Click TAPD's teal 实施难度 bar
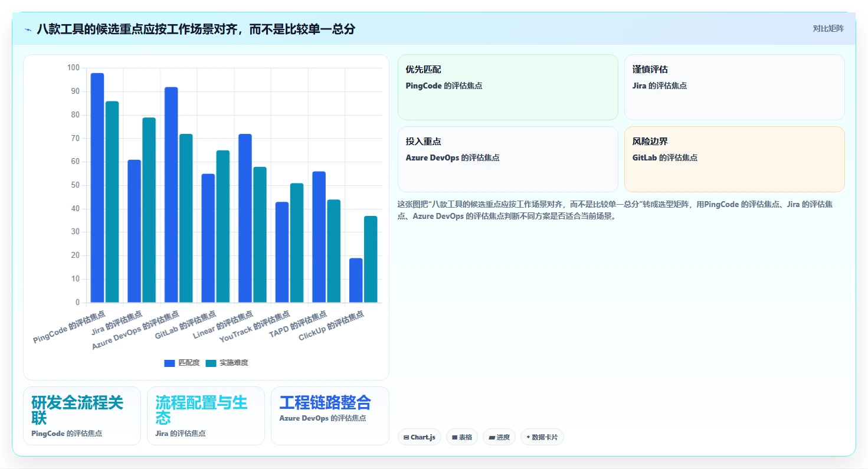The image size is (868, 469). point(334,251)
